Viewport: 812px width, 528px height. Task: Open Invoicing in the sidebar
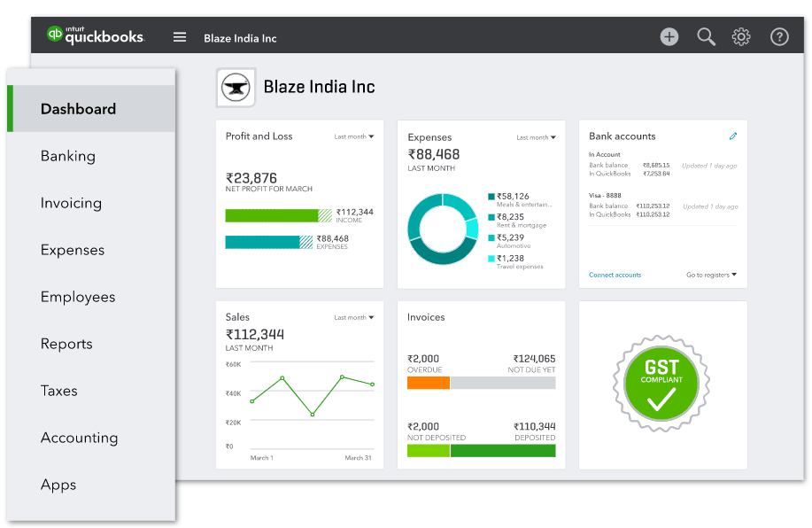coord(71,203)
